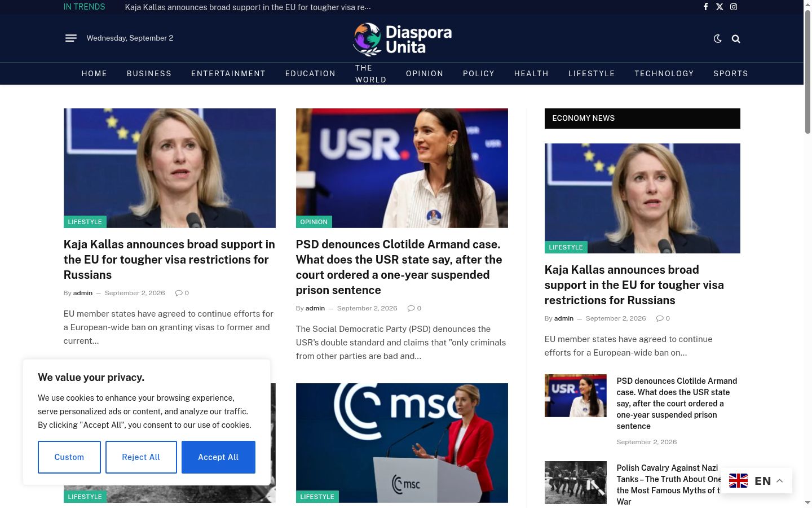The width and height of the screenshot is (812, 508).
Task: Click the page vertical scrollbar thumb
Action: (x=807, y=72)
